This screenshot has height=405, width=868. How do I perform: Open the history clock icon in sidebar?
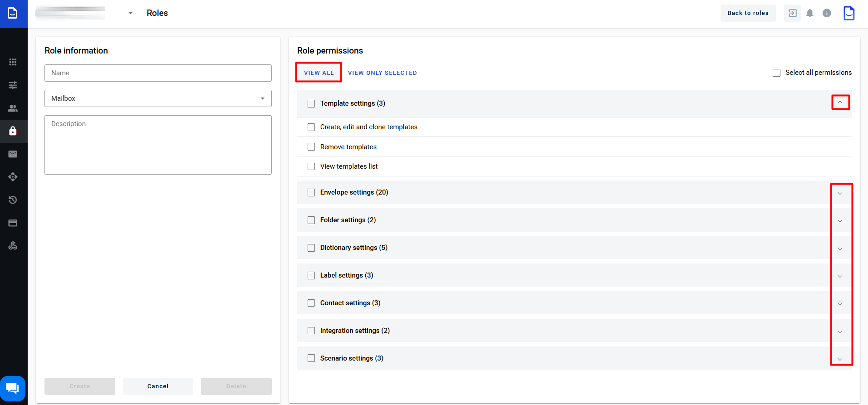(x=13, y=200)
